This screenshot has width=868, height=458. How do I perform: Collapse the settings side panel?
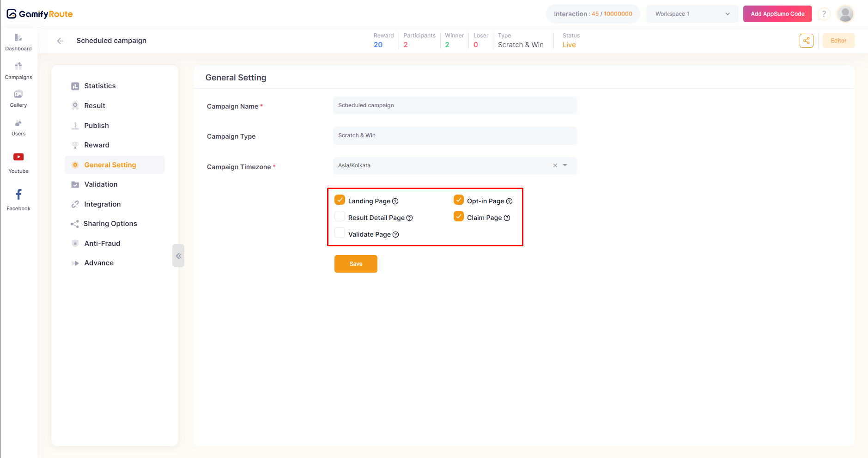[x=178, y=256]
